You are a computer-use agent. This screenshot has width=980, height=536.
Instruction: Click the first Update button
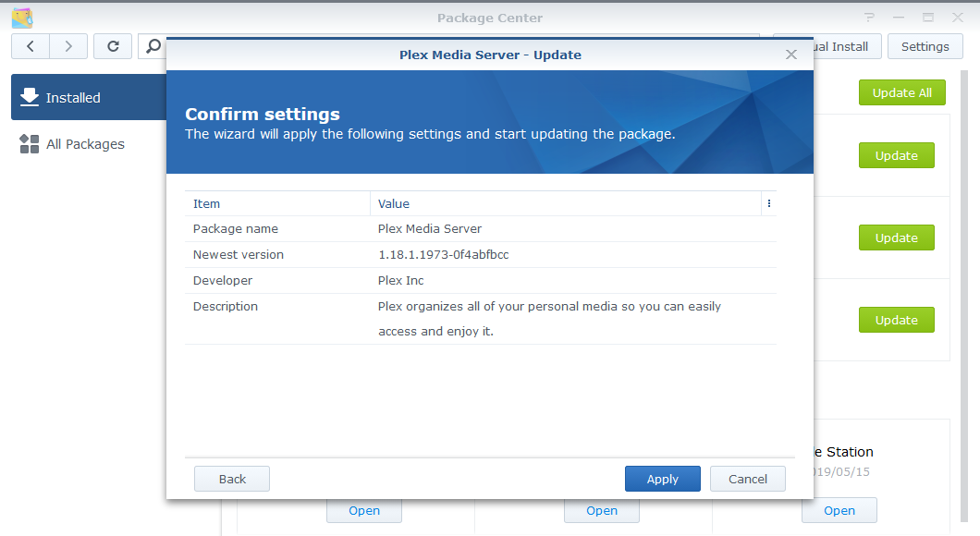click(x=896, y=155)
